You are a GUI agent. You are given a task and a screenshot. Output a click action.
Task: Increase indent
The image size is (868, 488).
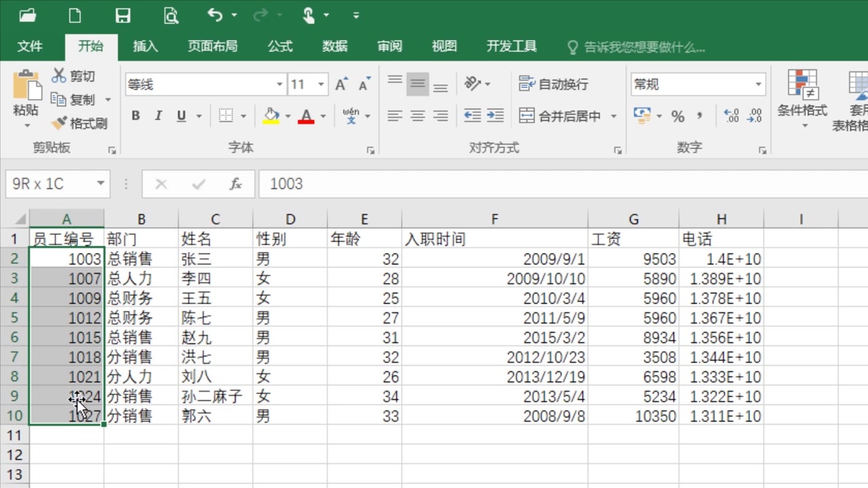pyautogui.click(x=496, y=116)
